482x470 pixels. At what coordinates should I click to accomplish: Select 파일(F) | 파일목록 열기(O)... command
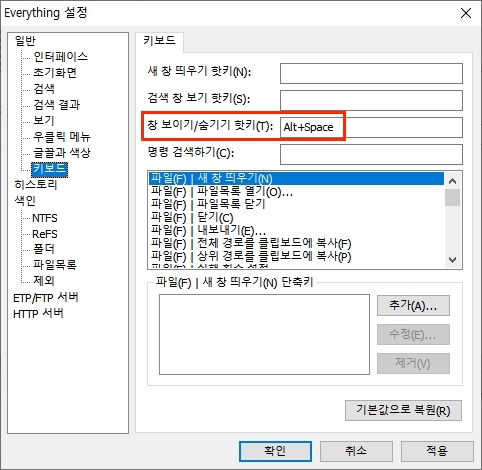pos(296,192)
